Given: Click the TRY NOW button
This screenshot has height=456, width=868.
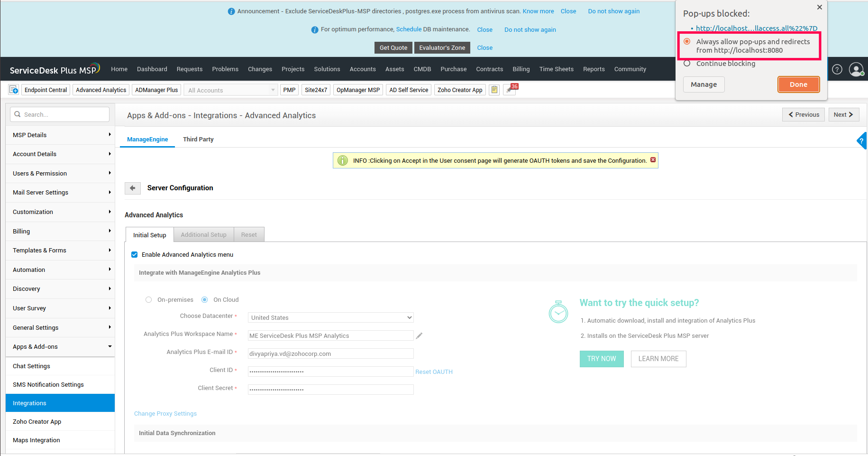Looking at the screenshot, I should [602, 359].
